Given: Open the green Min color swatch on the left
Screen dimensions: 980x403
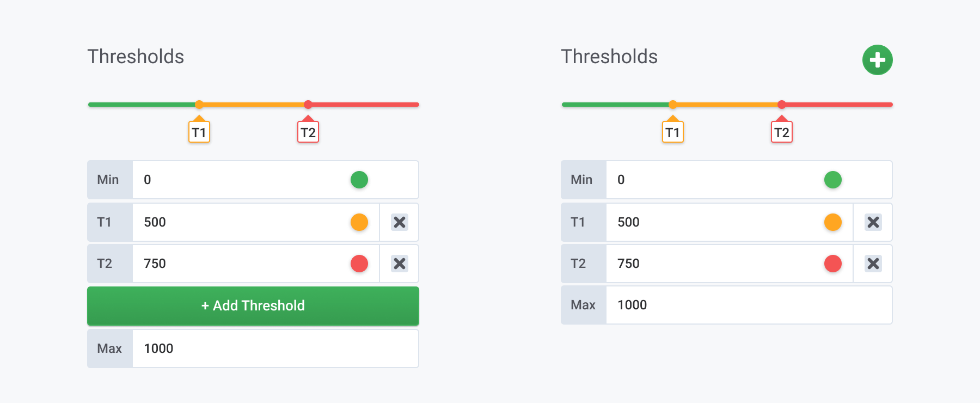Looking at the screenshot, I should [x=359, y=179].
